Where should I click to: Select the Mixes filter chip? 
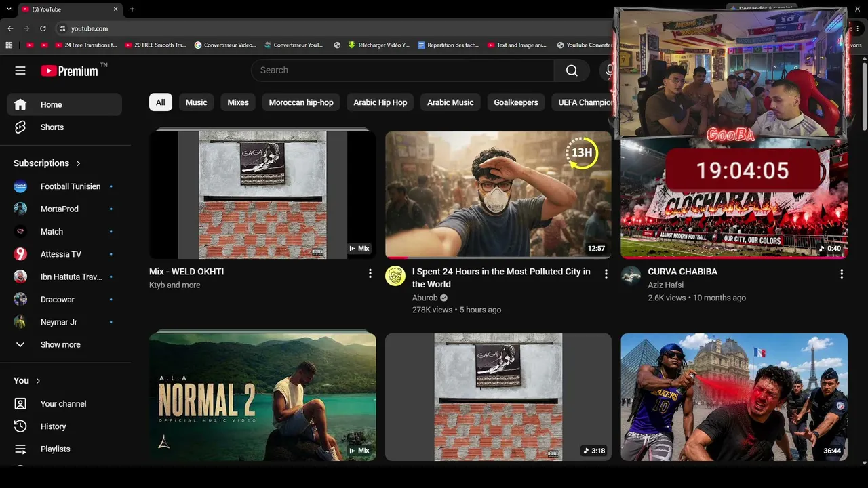coord(238,102)
